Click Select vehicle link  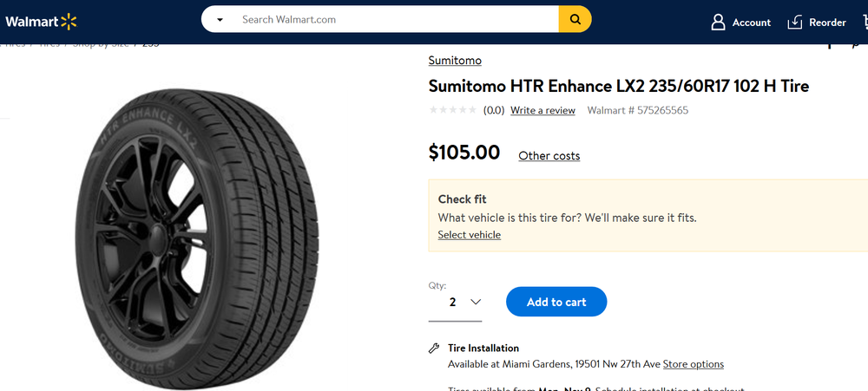coord(469,235)
